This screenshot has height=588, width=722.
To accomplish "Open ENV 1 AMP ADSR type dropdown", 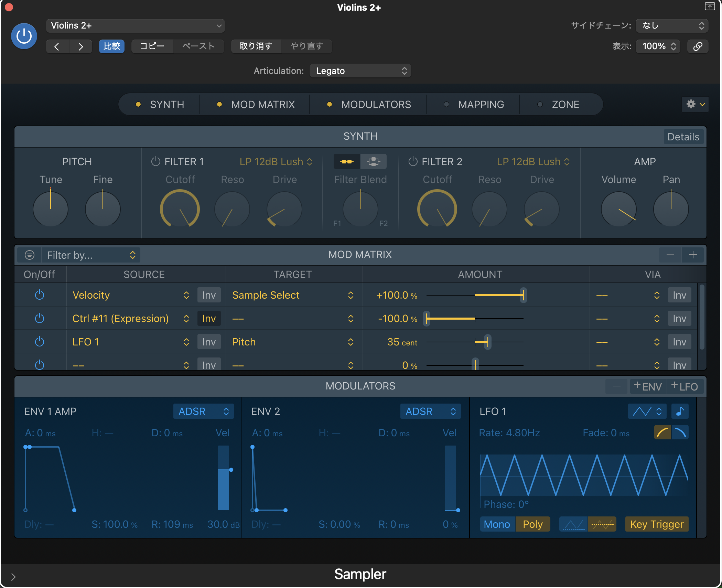I will pyautogui.click(x=203, y=411).
